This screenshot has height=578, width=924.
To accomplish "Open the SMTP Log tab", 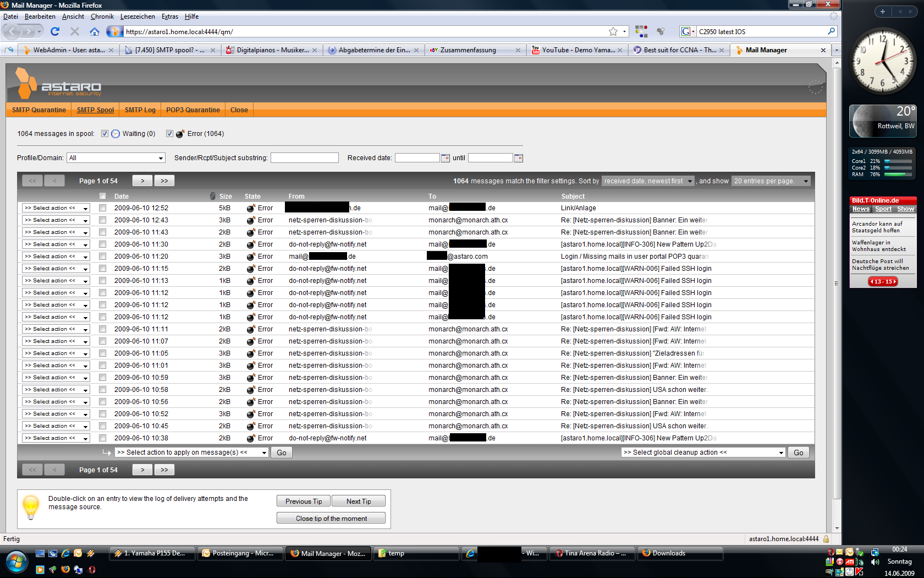I will [140, 110].
